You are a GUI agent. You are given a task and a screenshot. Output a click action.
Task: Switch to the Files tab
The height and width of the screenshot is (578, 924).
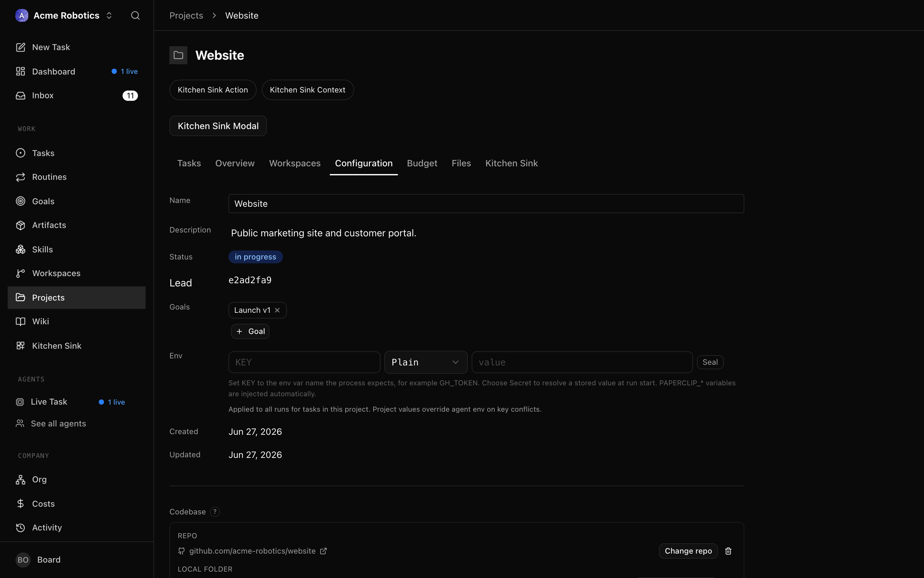[461, 163]
